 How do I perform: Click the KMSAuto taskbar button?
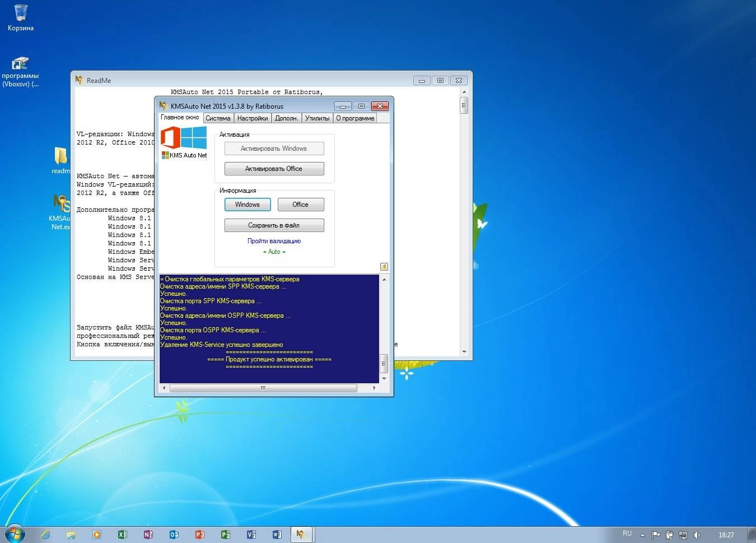click(x=301, y=535)
